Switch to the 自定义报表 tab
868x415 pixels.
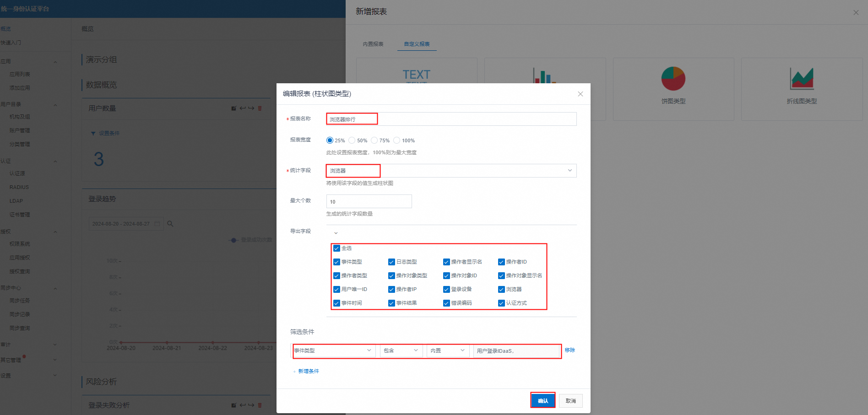click(x=417, y=44)
